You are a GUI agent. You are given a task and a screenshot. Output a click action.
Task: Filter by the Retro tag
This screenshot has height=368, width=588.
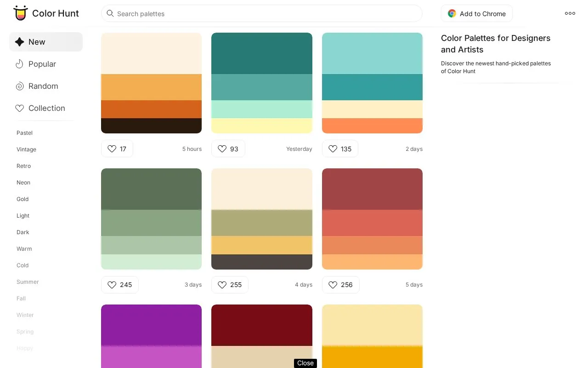[x=24, y=166]
